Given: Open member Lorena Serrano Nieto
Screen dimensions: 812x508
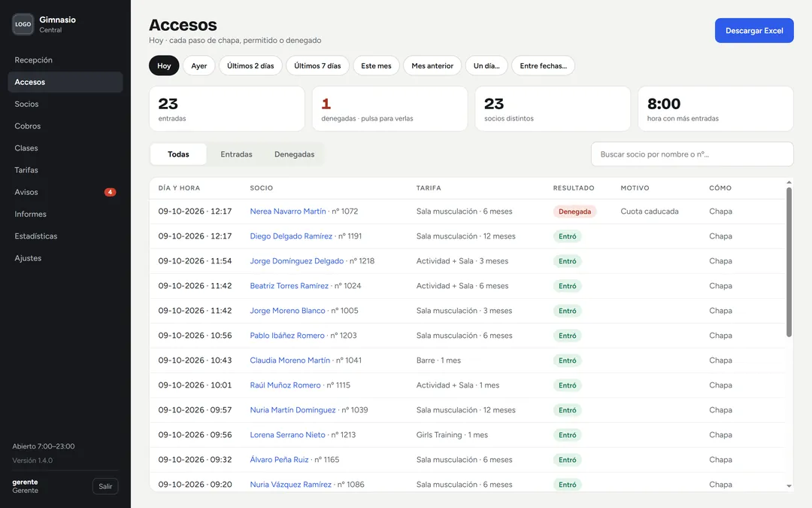Looking at the screenshot, I should pos(287,435).
